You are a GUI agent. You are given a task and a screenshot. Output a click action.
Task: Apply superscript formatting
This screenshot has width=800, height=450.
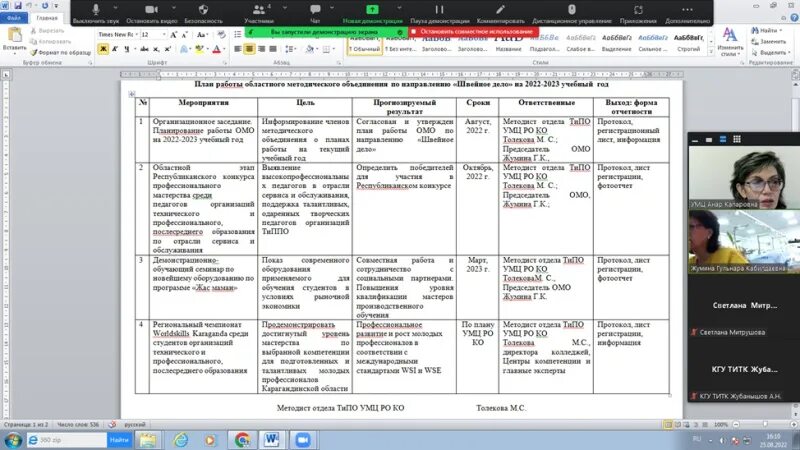(x=167, y=49)
